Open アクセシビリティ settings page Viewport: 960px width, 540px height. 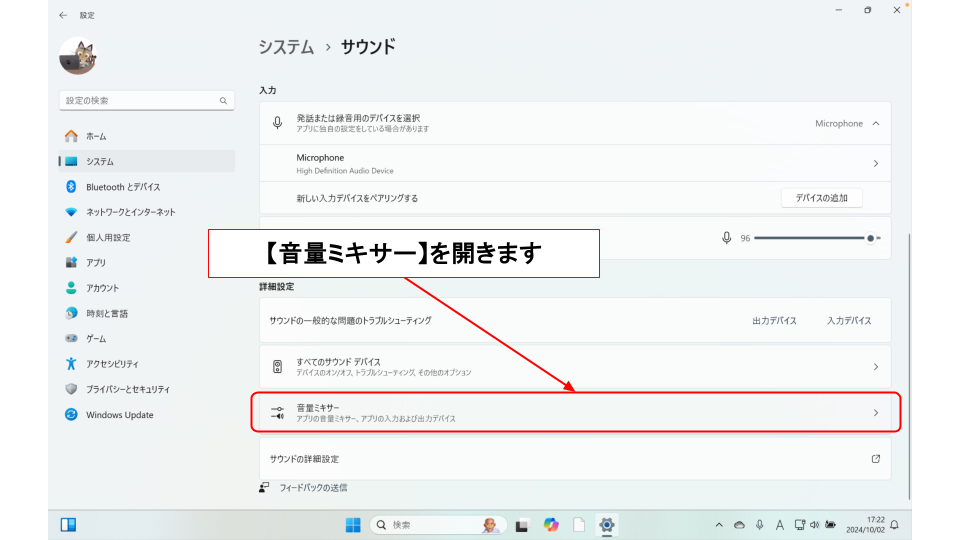112,364
